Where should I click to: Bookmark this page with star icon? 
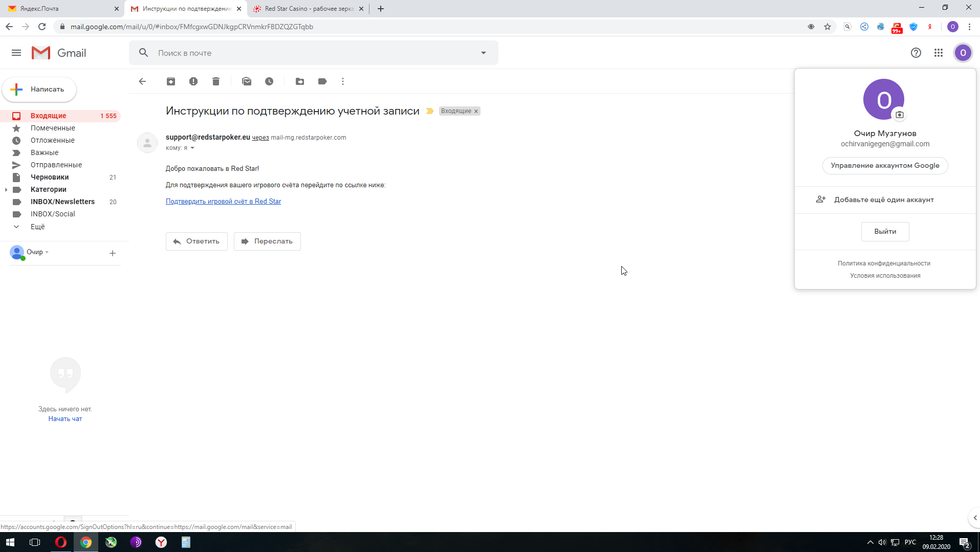pyautogui.click(x=827, y=27)
